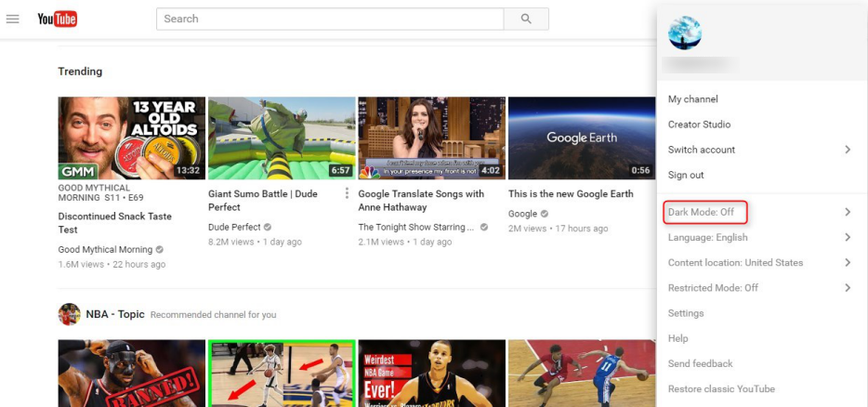868x407 pixels.
Task: Open Creator Studio
Action: (x=699, y=124)
